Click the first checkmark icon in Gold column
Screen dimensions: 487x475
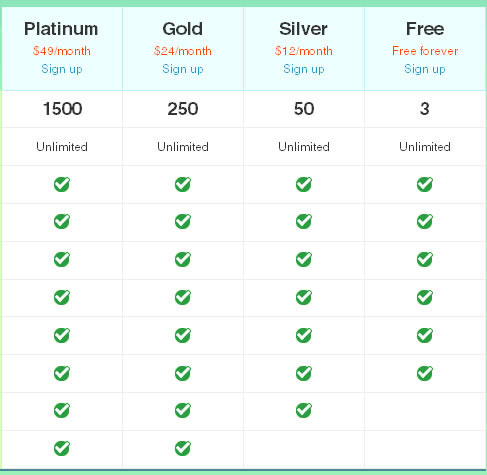[183, 184]
